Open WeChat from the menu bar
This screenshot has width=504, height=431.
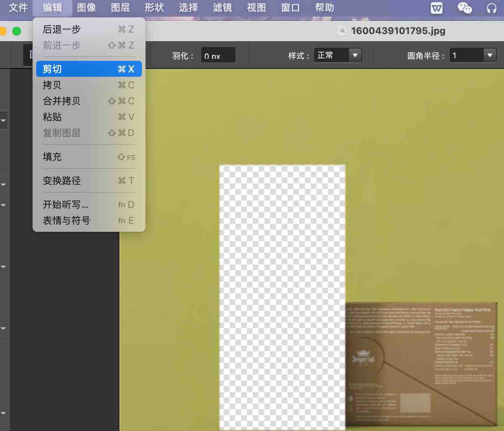tap(465, 8)
